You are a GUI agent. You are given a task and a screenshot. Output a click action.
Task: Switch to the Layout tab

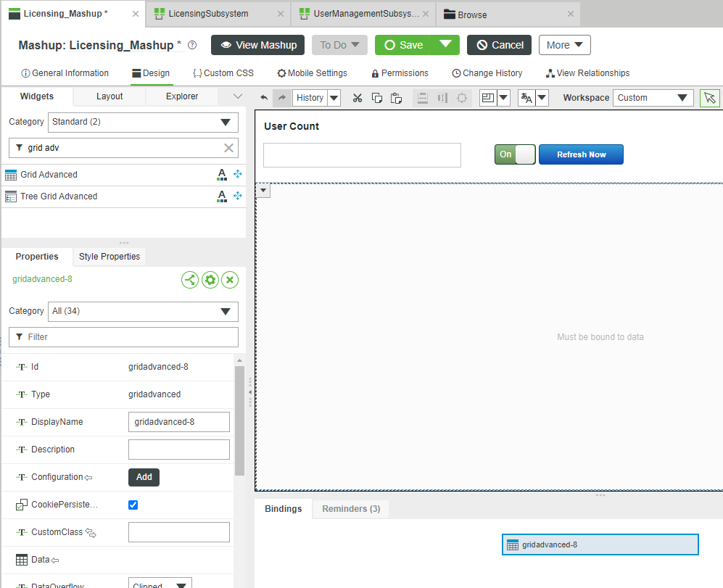tap(110, 96)
